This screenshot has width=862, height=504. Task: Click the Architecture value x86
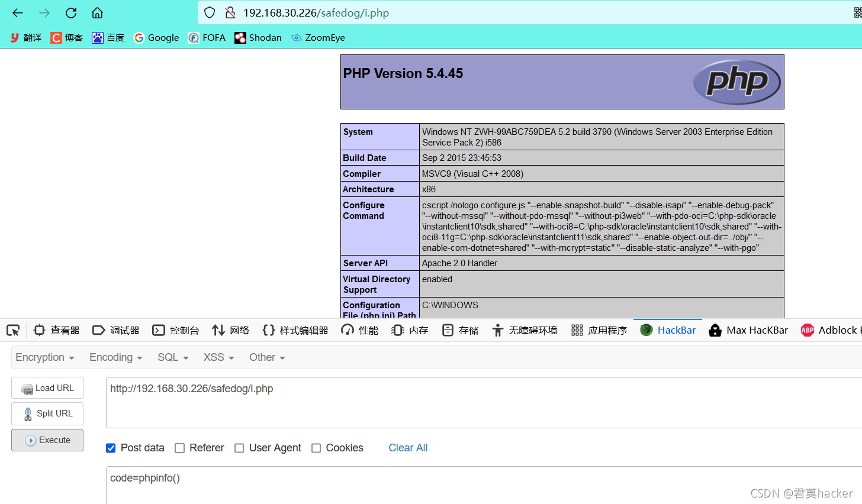tap(429, 189)
